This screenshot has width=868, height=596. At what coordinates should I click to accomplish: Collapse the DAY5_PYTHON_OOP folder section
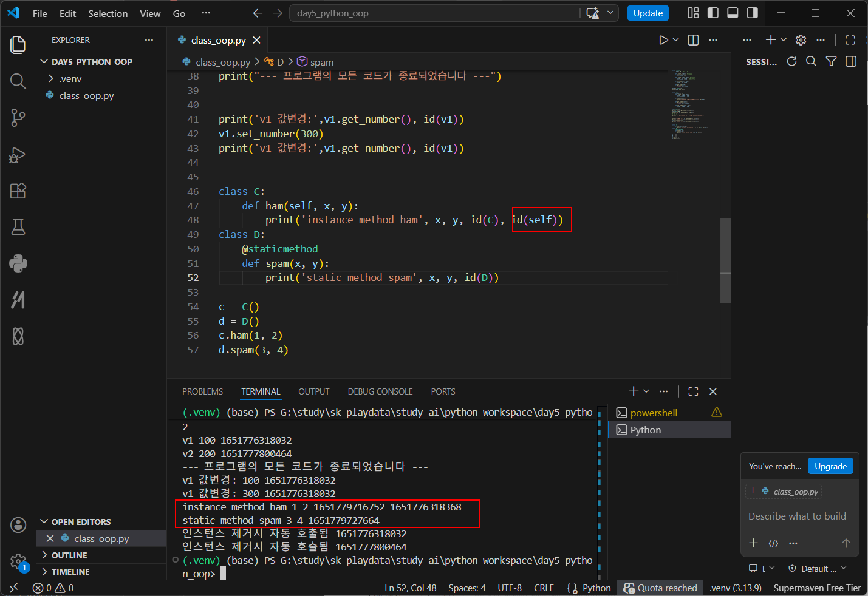click(91, 62)
